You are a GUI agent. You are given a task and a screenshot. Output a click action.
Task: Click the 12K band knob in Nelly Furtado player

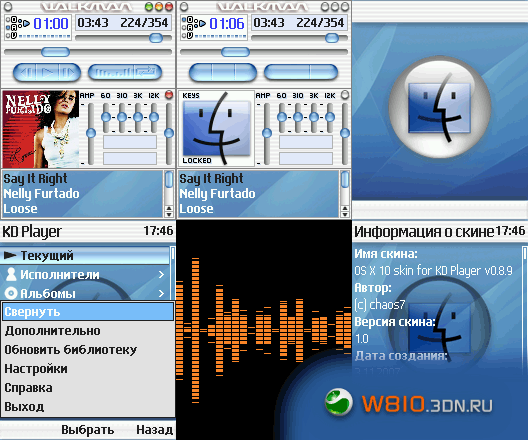154,117
